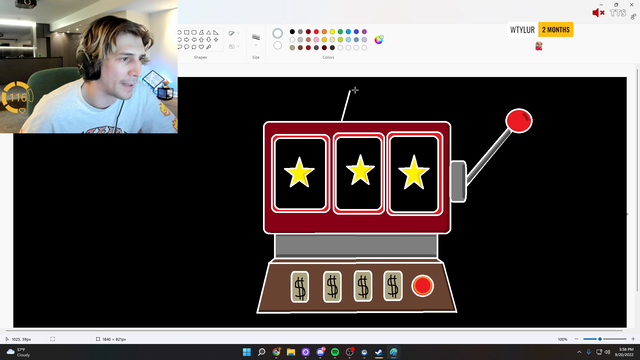Open Discord from the taskbar
Image resolution: width=640 pixels, height=360 pixels.
(x=320, y=352)
